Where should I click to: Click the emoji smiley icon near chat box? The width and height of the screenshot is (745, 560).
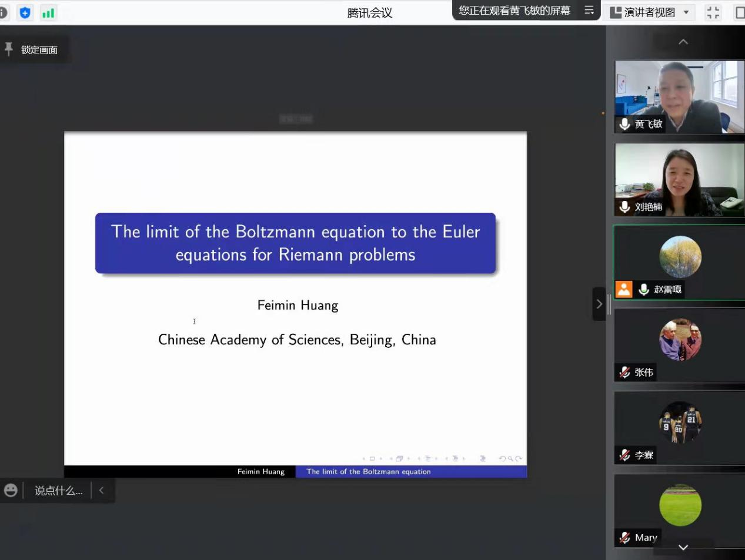(x=11, y=490)
